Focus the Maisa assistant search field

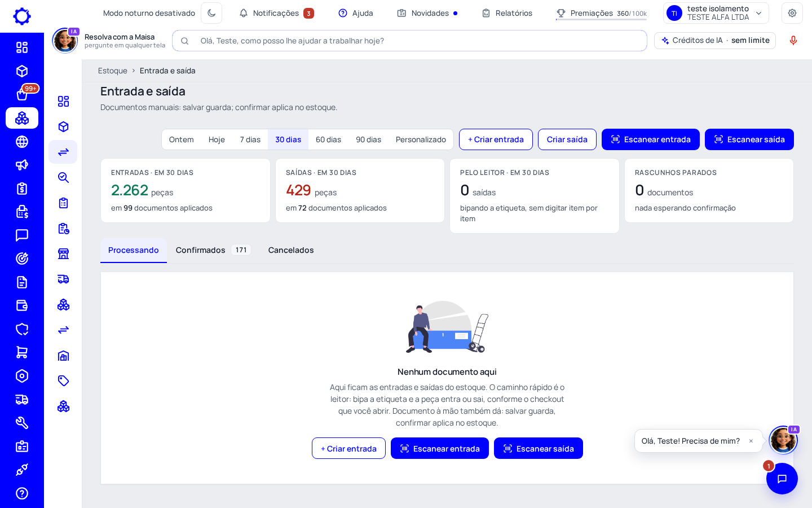coord(409,41)
